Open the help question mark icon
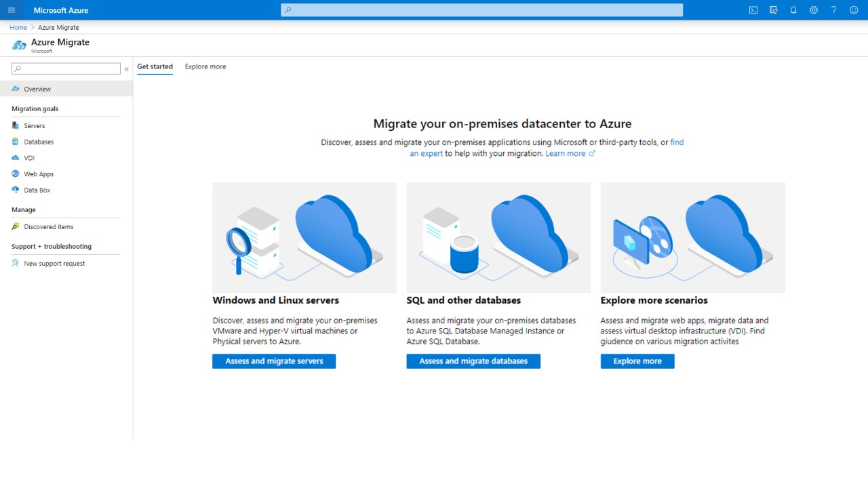Viewport: 868px width, 488px height. (x=834, y=10)
